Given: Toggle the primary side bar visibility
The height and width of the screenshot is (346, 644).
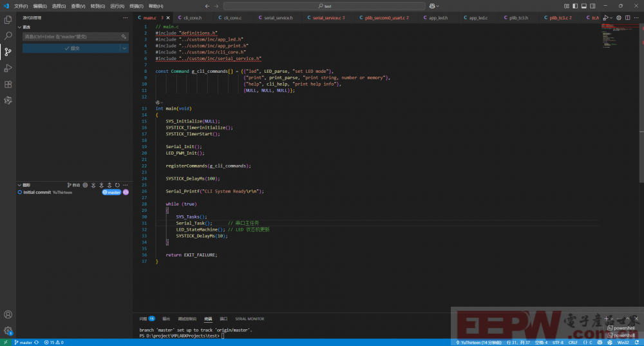Looking at the screenshot, I should point(575,6).
